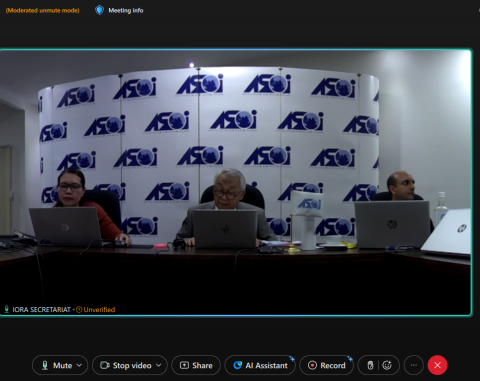Viewport: 480px width, 381px height.
Task: Raise your hand using the hand icon
Action: tap(370, 365)
